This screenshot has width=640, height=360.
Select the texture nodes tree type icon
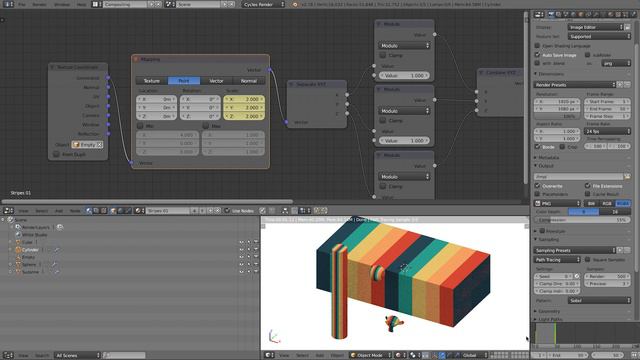coord(104,211)
